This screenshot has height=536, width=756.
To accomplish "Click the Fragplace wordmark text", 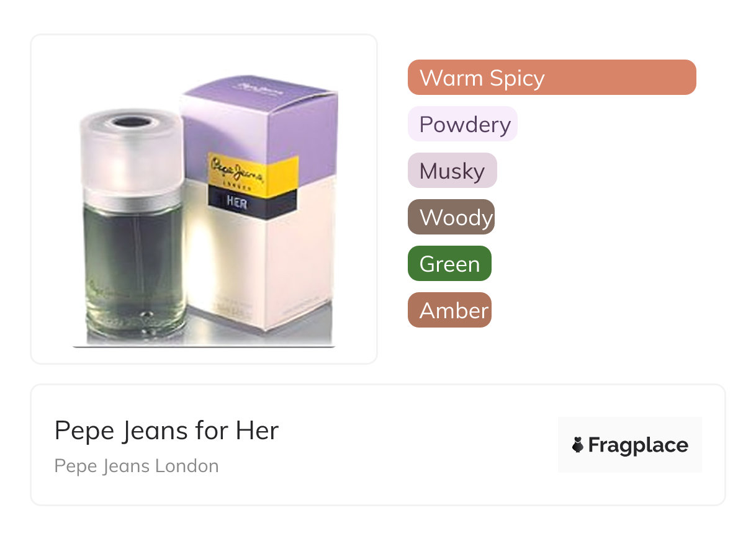I will click(x=638, y=445).
